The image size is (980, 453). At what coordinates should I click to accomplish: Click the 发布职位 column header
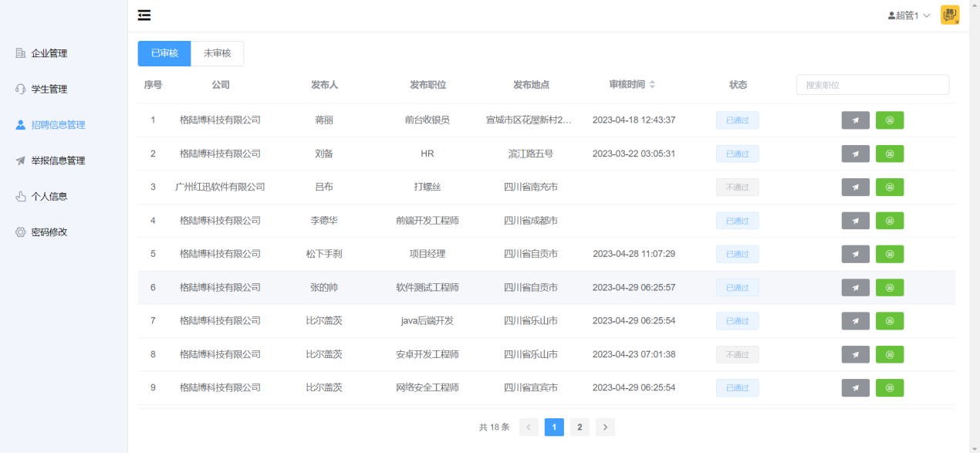tap(427, 85)
